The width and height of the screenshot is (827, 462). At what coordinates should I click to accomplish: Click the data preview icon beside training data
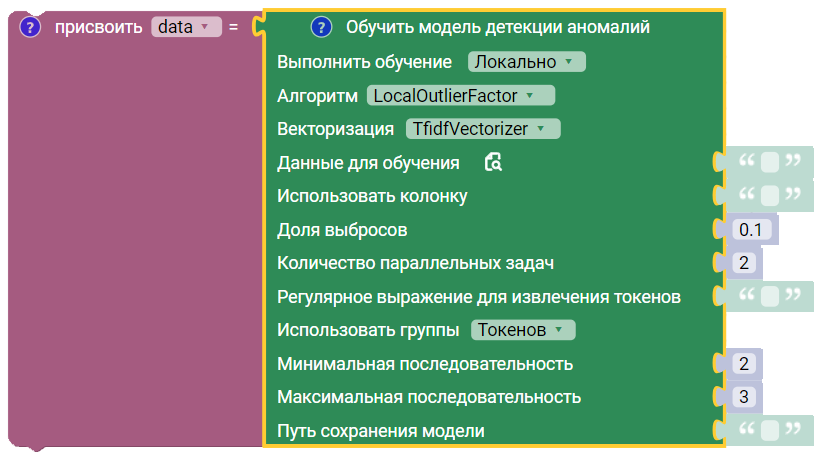(x=493, y=162)
